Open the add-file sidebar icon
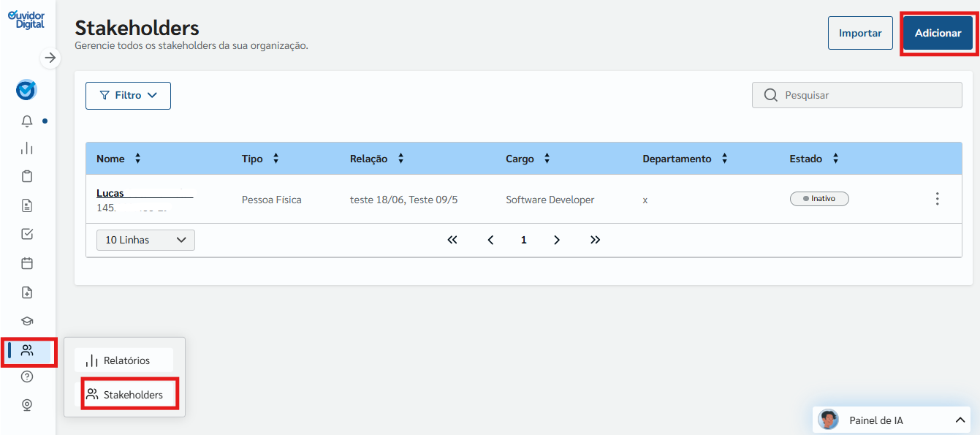Viewport: 980px width, 435px height. 27,292
